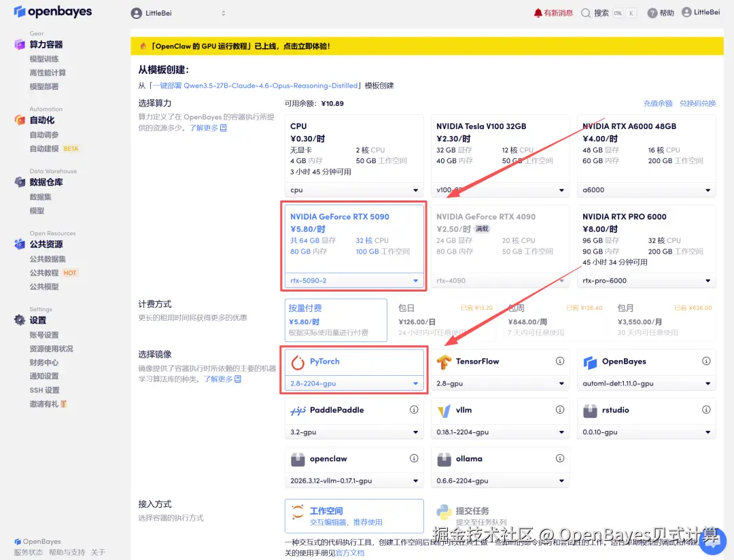Show info for PaddlePaddle image
The image size is (734, 560).
tap(414, 410)
